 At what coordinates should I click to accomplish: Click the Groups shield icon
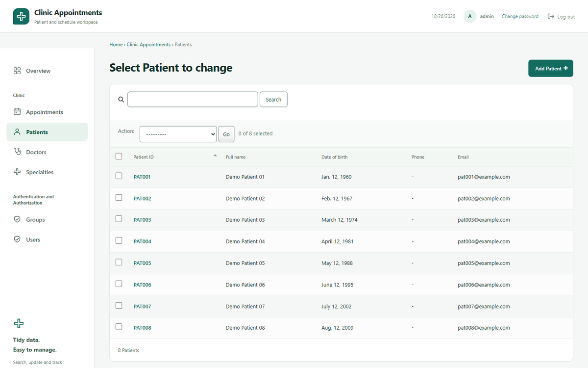click(17, 219)
